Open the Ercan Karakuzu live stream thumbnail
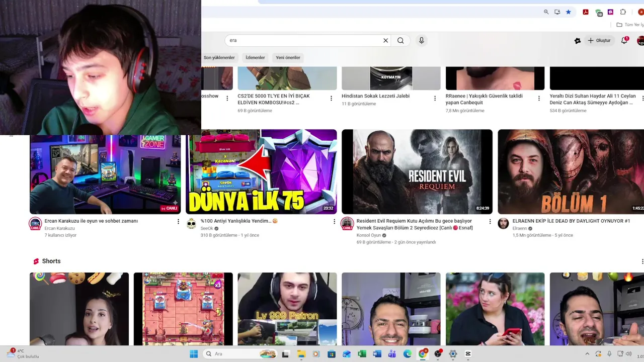The width and height of the screenshot is (644, 362). [105, 174]
